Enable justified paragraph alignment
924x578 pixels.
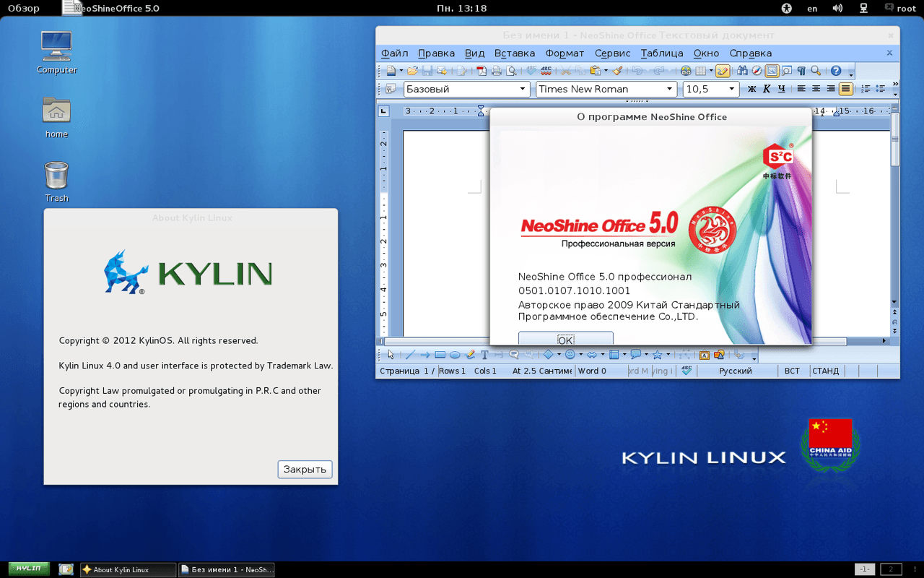click(x=846, y=88)
